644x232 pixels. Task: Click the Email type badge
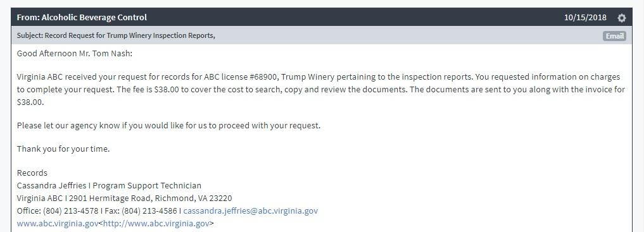click(614, 36)
